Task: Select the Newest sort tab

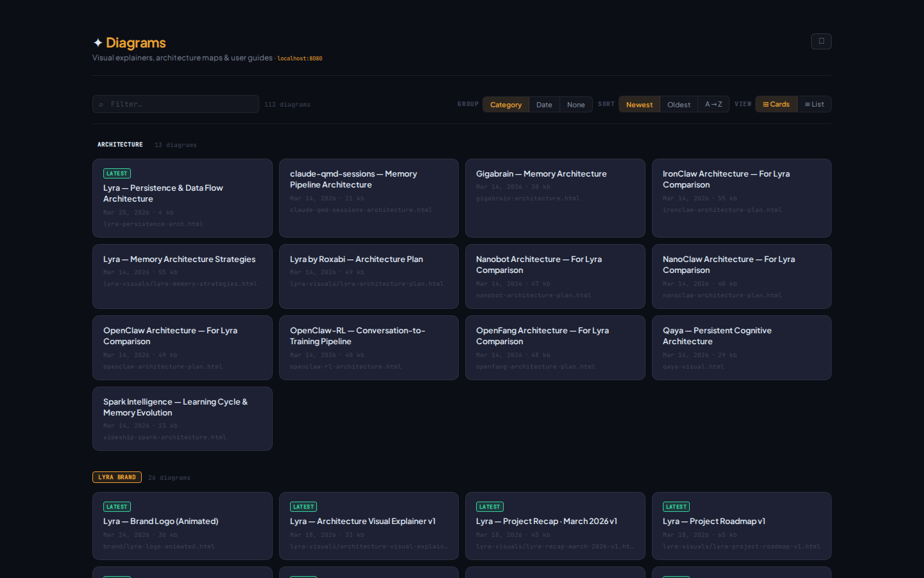Action: 639,103
